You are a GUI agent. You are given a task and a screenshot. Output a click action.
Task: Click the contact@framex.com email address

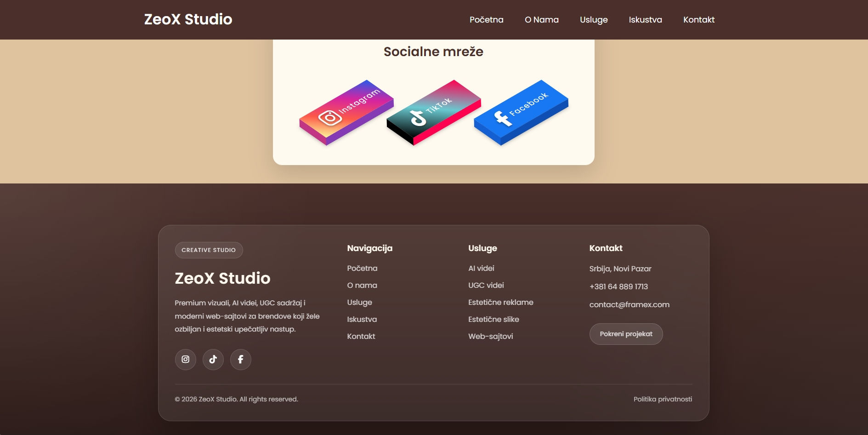pos(630,304)
